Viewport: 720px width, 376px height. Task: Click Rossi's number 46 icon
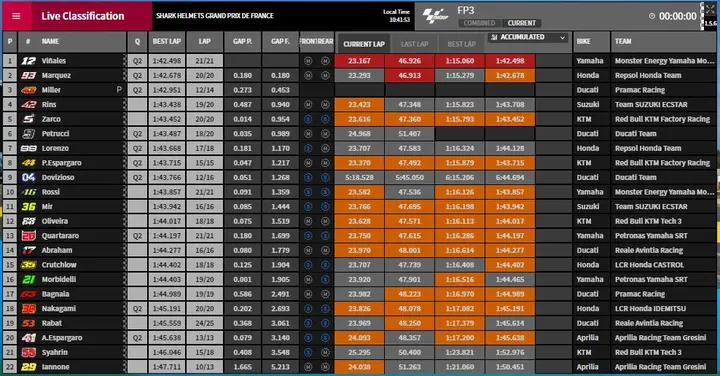28,192
